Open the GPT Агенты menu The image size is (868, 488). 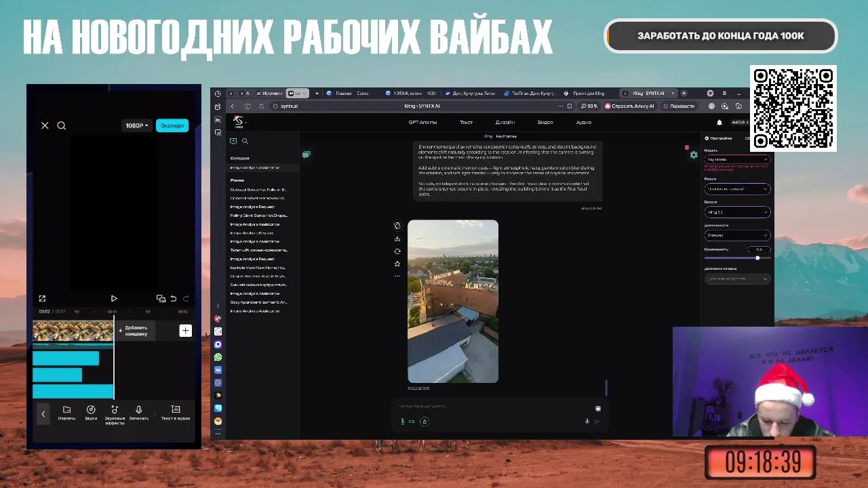pos(422,123)
